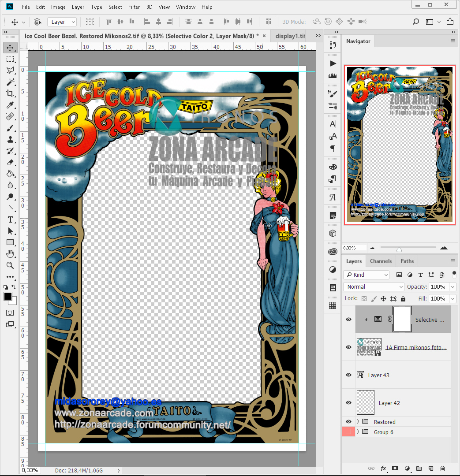460x476 pixels.
Task: Select the Hand tool
Action: [10, 254]
